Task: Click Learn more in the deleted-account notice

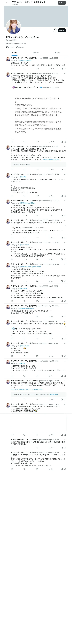Action: click(x=54, y=394)
